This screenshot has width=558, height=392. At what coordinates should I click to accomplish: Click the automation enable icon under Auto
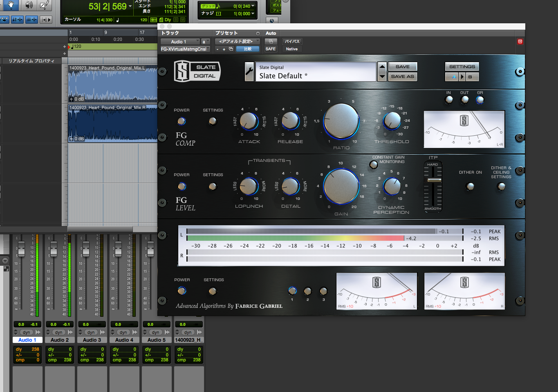pyautogui.click(x=271, y=41)
